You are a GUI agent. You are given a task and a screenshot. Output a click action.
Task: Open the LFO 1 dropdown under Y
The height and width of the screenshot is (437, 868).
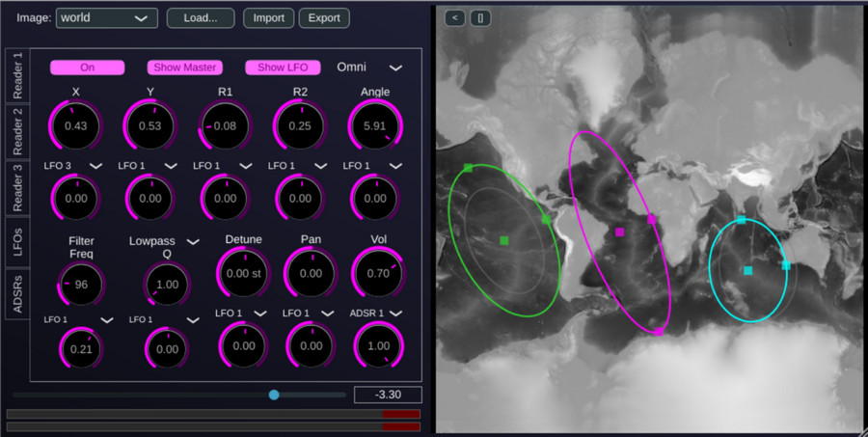[x=148, y=166]
